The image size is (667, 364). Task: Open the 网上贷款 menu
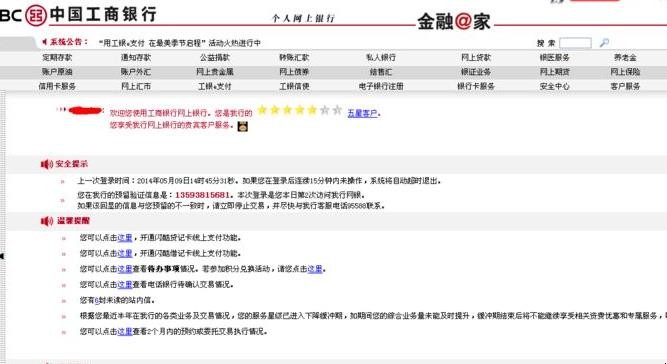click(x=476, y=57)
